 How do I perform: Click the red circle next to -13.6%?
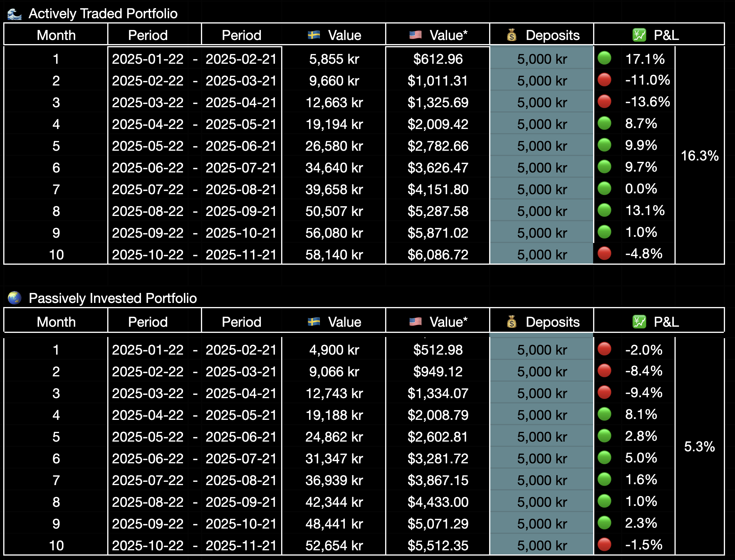tap(604, 101)
